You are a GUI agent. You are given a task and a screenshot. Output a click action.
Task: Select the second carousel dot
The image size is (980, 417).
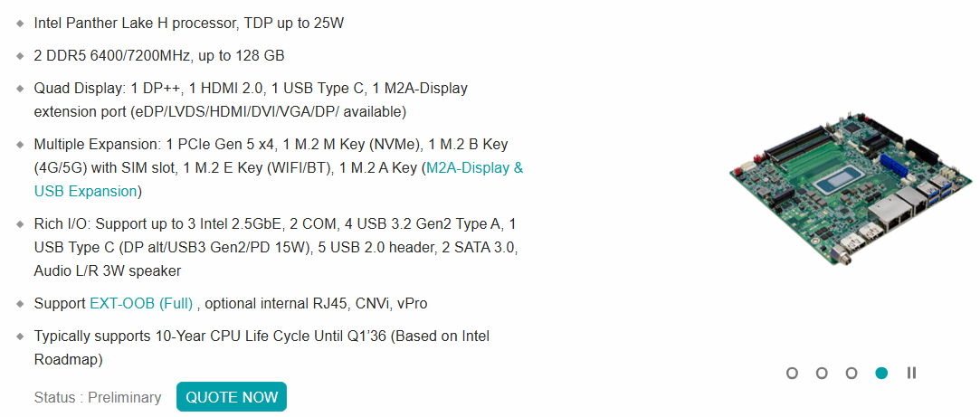822,374
